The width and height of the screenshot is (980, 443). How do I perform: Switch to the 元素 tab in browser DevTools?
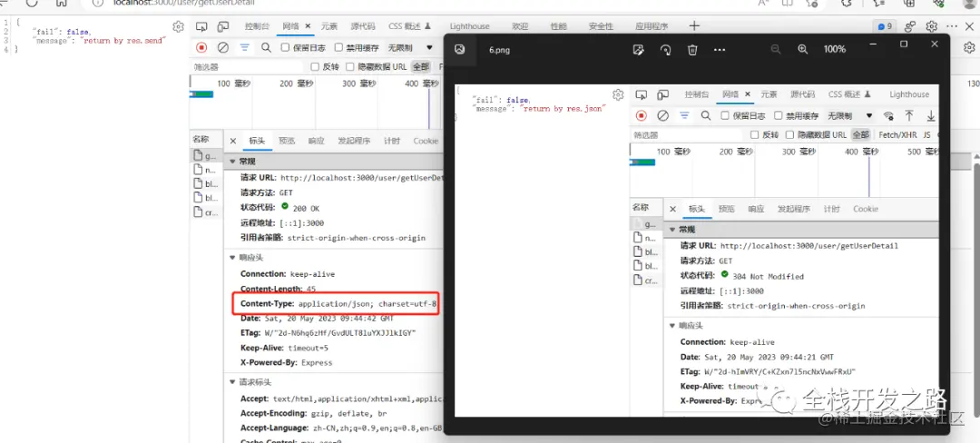[329, 26]
